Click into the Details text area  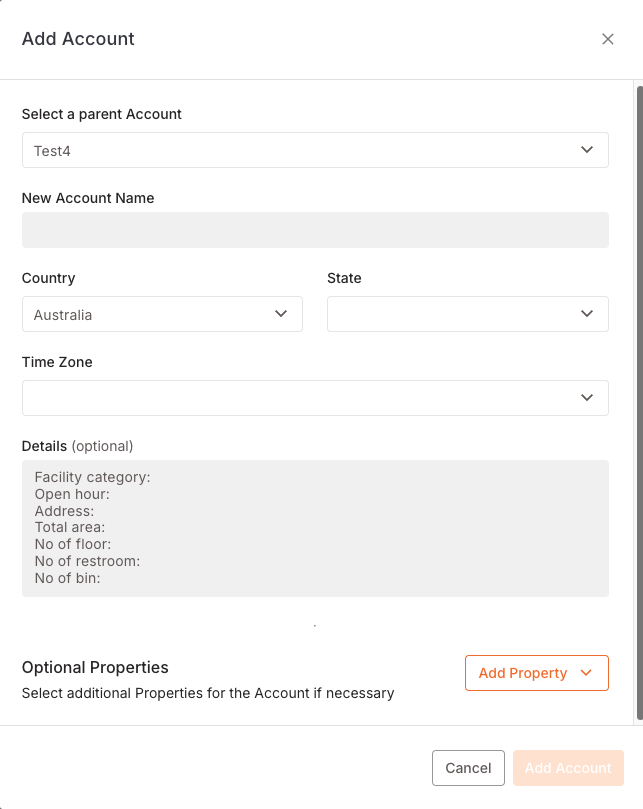click(x=315, y=528)
